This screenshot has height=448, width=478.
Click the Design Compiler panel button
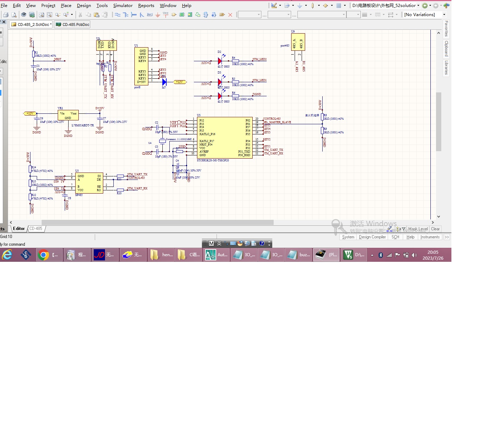tap(372, 237)
